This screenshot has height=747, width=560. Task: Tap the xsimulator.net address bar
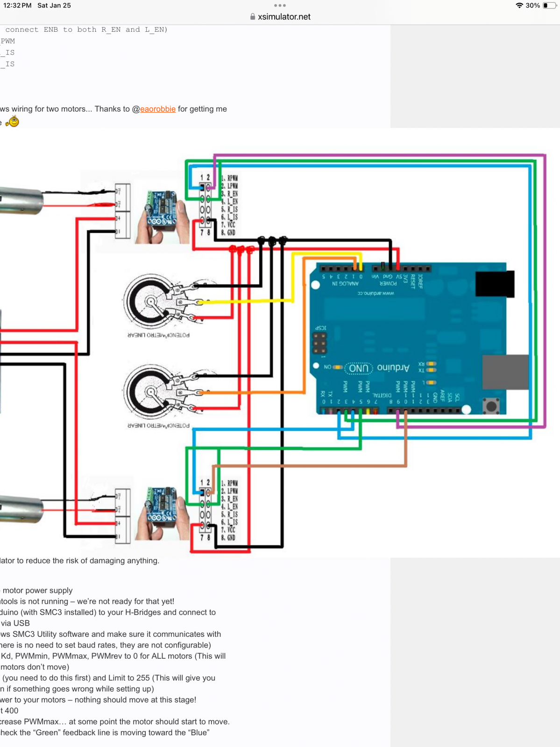(x=280, y=17)
